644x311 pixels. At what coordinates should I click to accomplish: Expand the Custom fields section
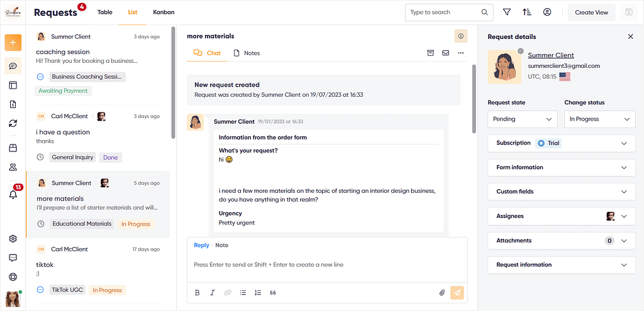pos(562,192)
